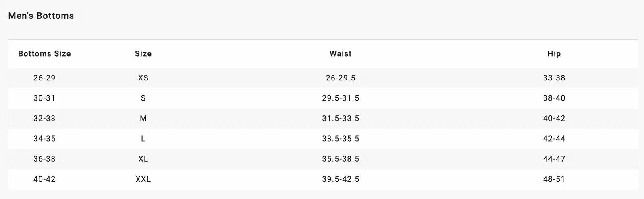Click the Waist column header

point(341,54)
